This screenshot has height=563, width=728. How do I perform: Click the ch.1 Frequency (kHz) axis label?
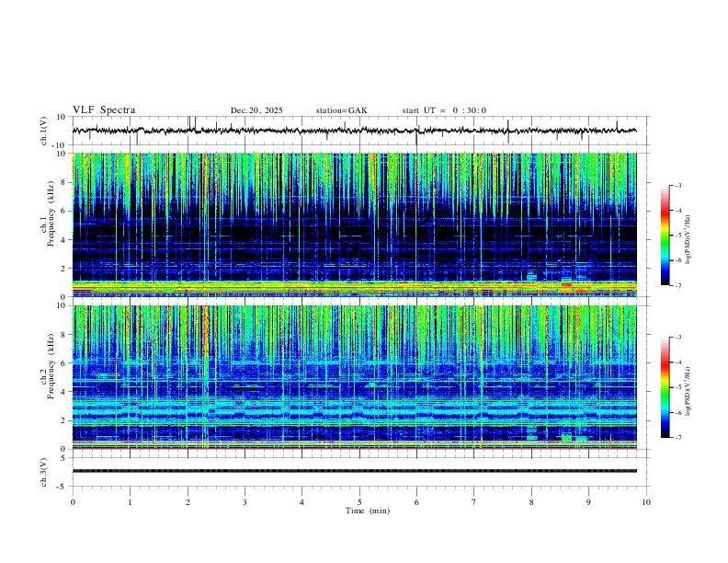[x=48, y=213]
